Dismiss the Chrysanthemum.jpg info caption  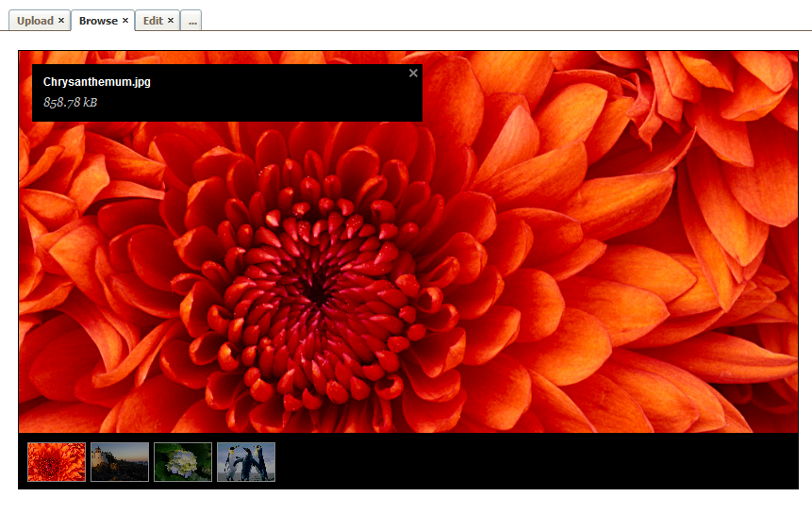coord(413,74)
